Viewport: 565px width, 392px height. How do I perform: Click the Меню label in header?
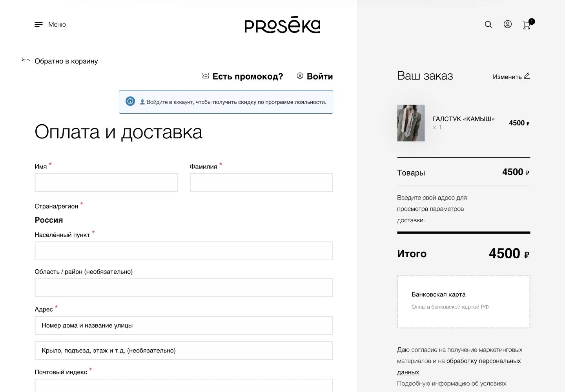[57, 25]
